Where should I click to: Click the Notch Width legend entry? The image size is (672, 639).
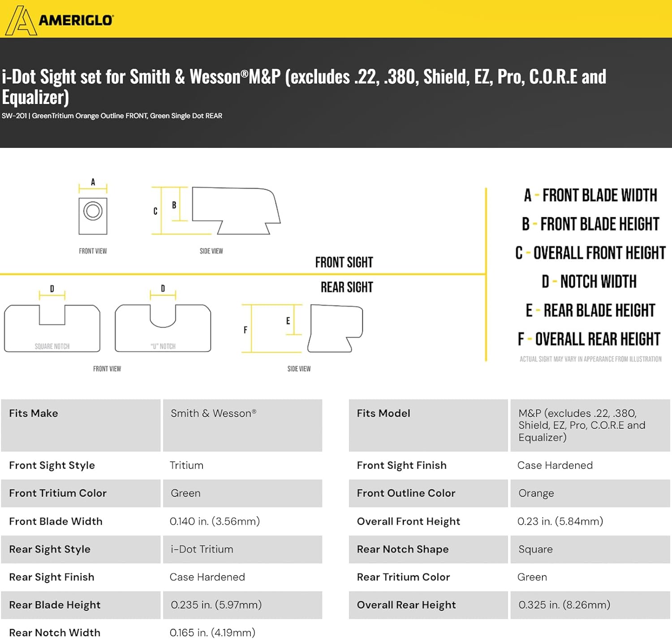[x=589, y=282]
